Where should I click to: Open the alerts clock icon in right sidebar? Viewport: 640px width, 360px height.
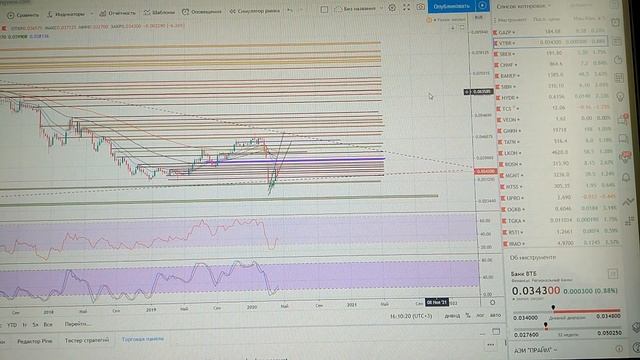point(616,23)
